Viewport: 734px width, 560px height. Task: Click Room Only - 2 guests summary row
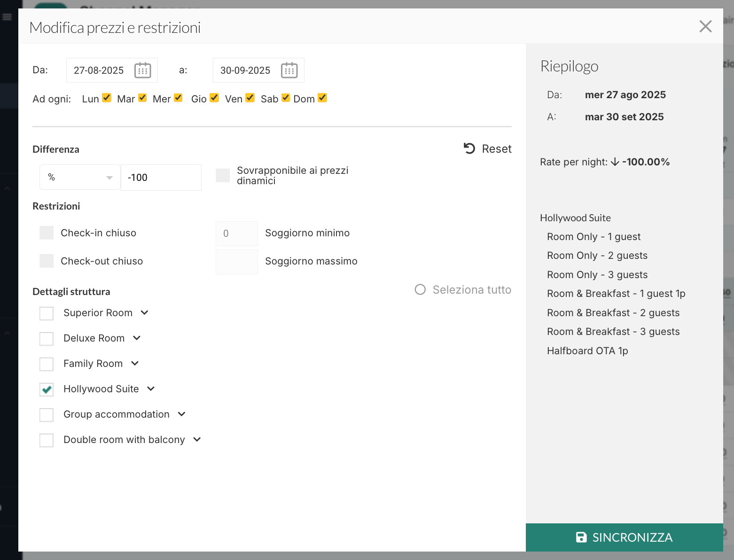(x=597, y=256)
